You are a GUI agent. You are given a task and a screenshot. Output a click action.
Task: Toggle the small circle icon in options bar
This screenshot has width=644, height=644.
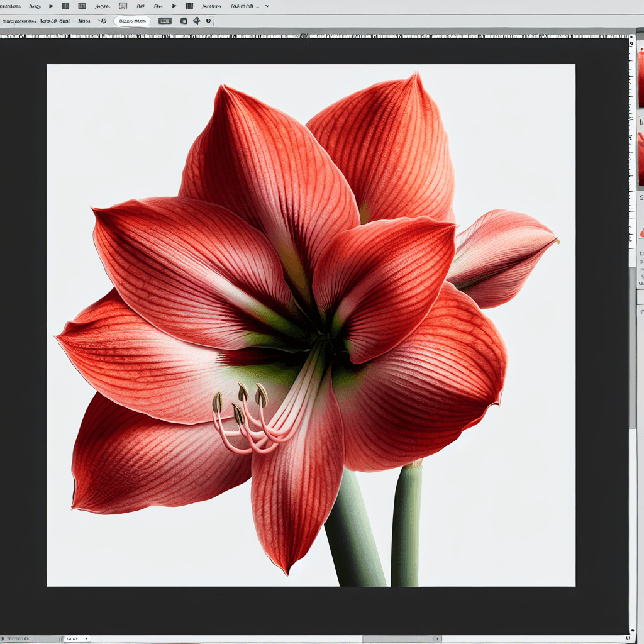click(x=208, y=21)
